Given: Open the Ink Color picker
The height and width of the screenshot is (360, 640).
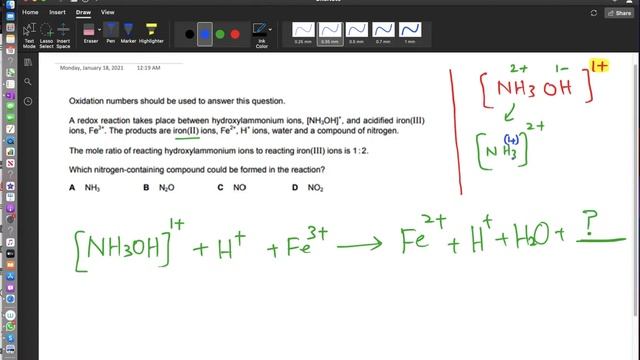Looking at the screenshot, I should (x=260, y=36).
